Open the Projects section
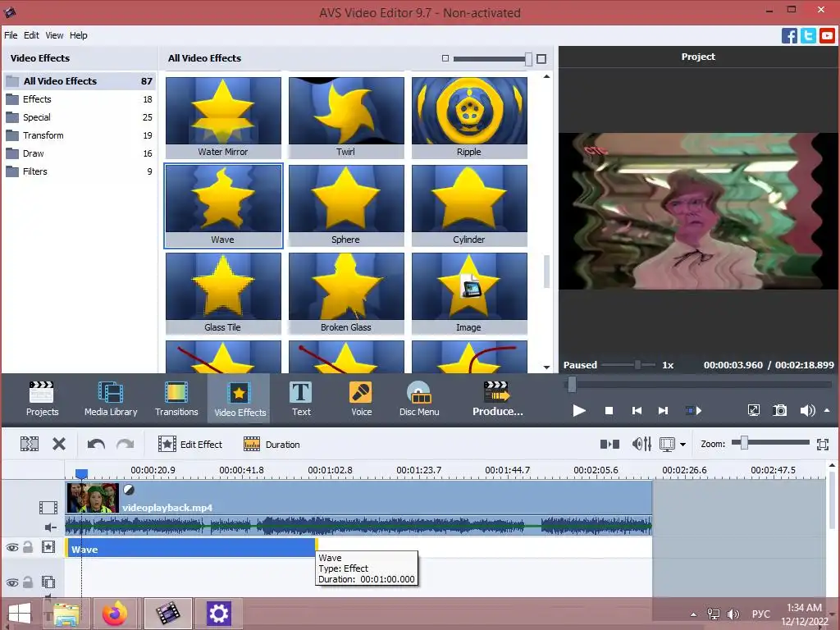Screen dimensions: 840x630 [42, 399]
